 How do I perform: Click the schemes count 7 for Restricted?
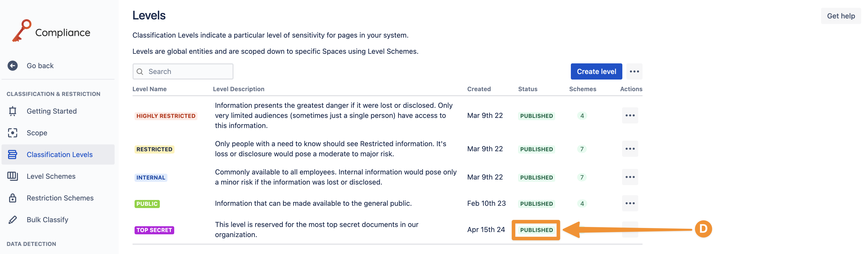[582, 149]
